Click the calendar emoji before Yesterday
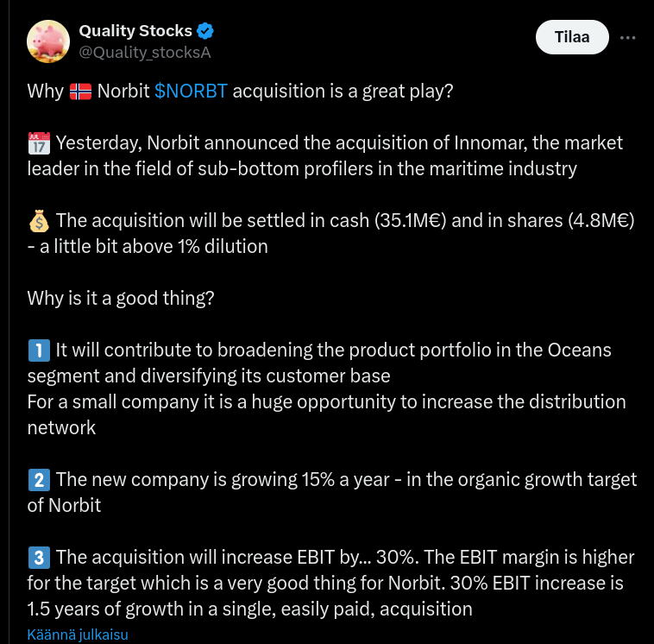Screen dimensions: 654x644 [x=40, y=143]
